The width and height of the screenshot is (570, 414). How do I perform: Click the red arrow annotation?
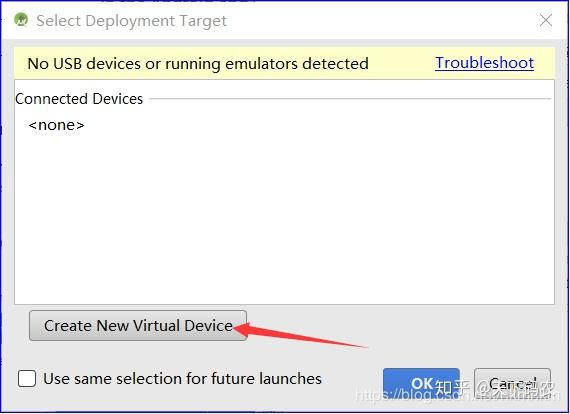click(300, 335)
